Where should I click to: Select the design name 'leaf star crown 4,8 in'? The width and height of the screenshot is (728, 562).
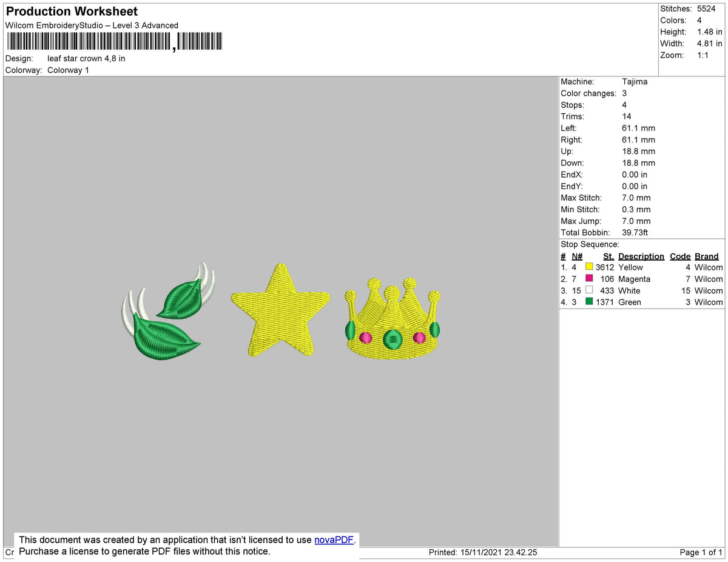(87, 58)
